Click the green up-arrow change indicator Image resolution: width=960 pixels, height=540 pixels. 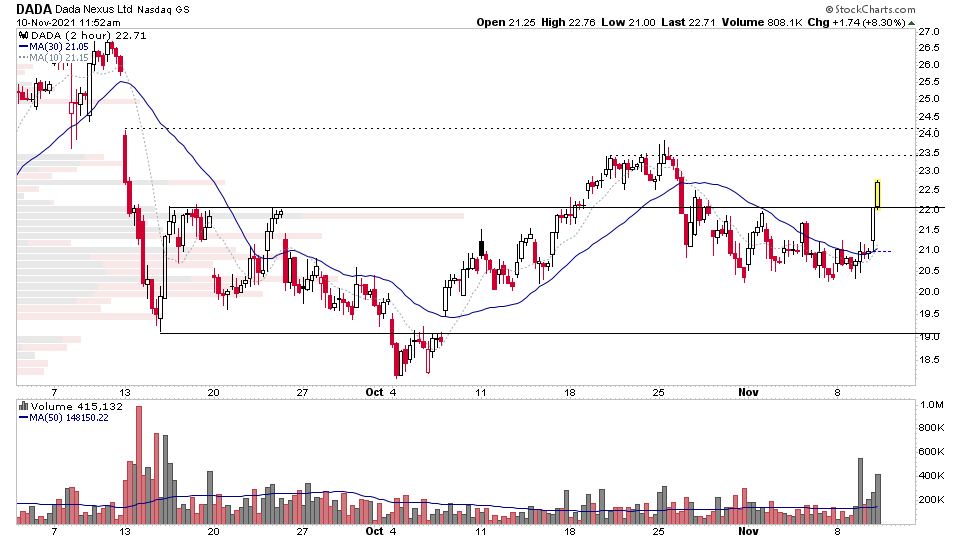pyautogui.click(x=912, y=23)
